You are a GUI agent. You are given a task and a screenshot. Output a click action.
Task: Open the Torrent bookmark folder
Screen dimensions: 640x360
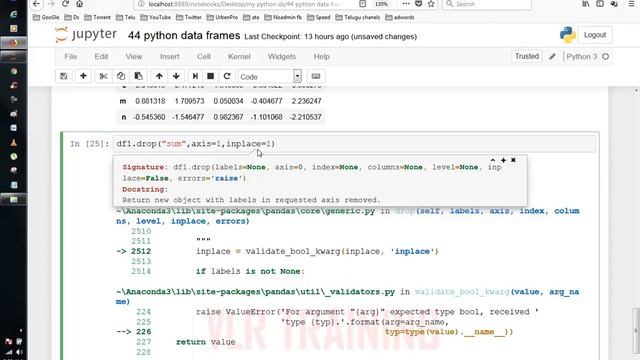97,18
